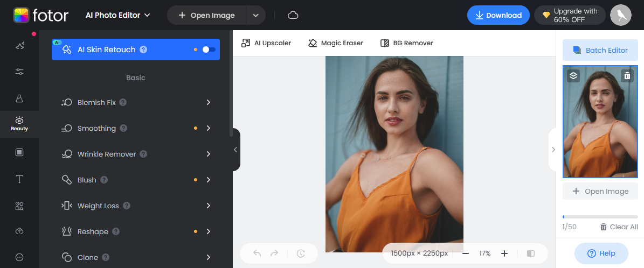The image size is (644, 268).
Task: Select the Magic Eraser tool
Action: coord(336,43)
